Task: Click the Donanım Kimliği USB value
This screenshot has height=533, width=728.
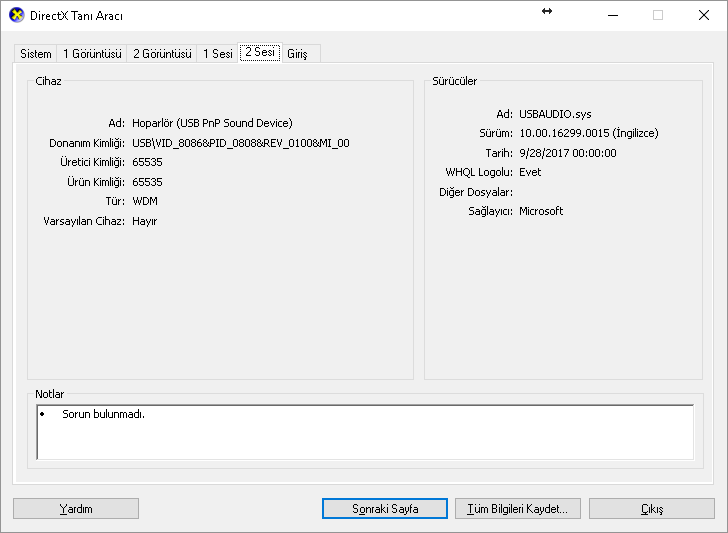Action: (x=240, y=143)
